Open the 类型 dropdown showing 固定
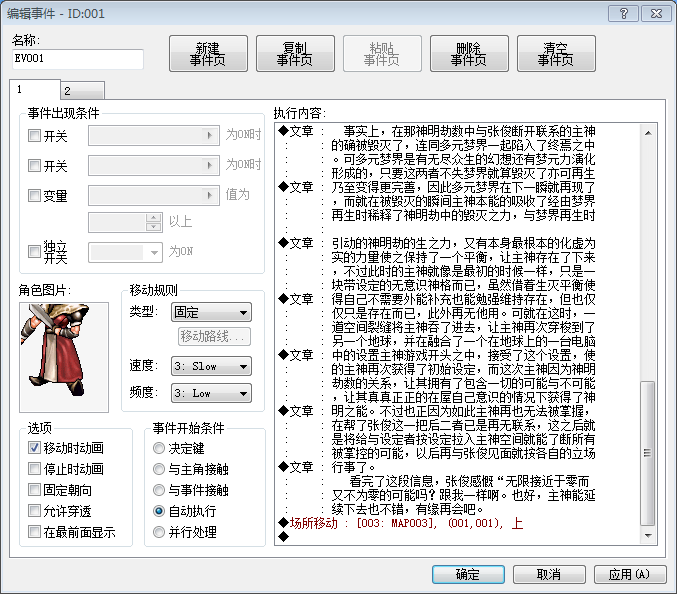Viewport: 677px width, 594px height. [211, 312]
